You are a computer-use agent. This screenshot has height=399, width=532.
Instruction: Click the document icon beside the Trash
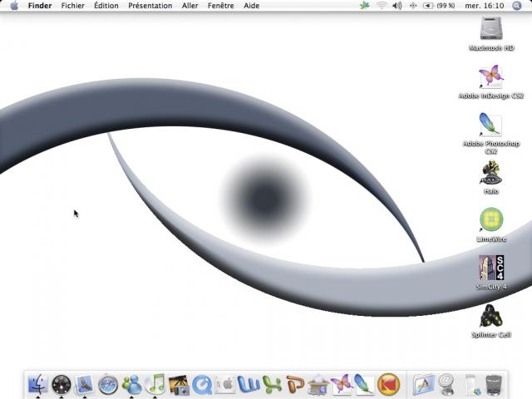click(471, 385)
